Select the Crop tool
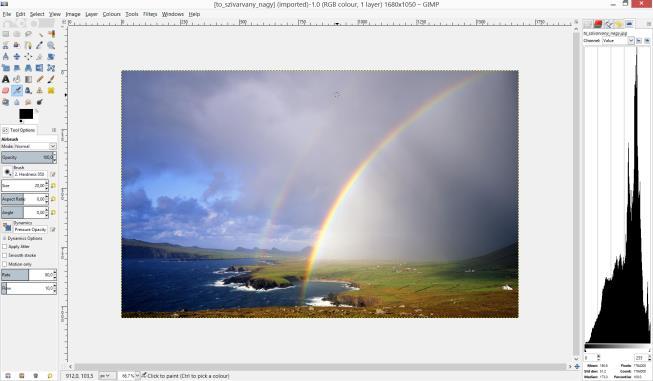Viewport: 653px width, 381px height. point(40,56)
